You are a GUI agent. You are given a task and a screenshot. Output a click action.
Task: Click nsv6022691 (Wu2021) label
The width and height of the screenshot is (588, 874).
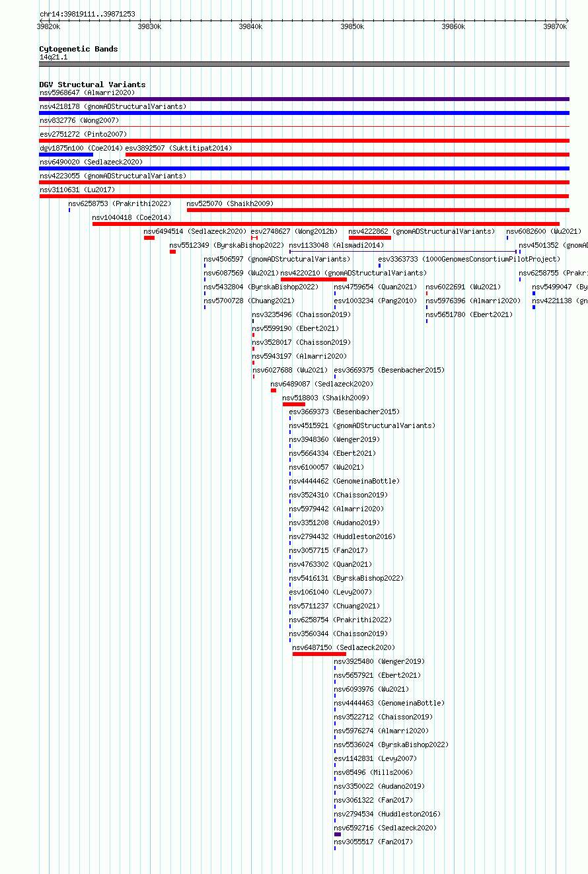(x=463, y=287)
